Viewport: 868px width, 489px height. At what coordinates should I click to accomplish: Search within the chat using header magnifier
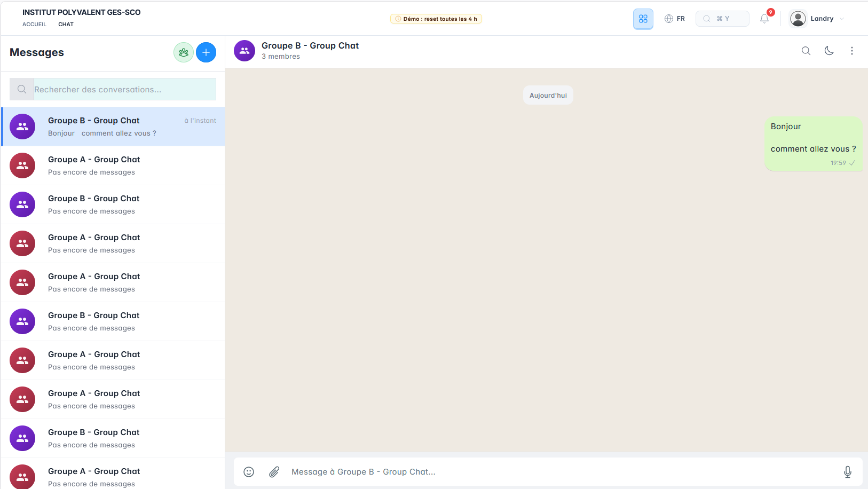(806, 51)
